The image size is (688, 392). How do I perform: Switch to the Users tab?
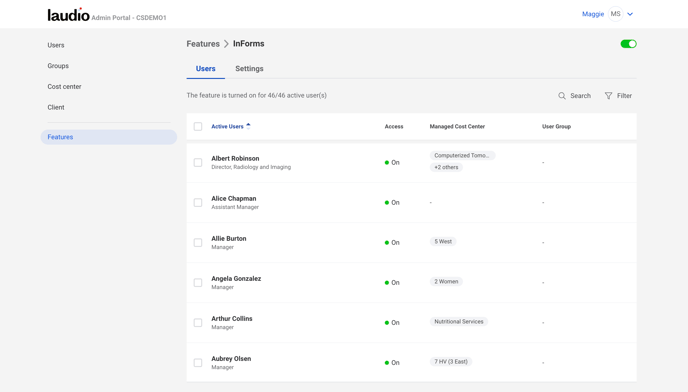click(205, 69)
